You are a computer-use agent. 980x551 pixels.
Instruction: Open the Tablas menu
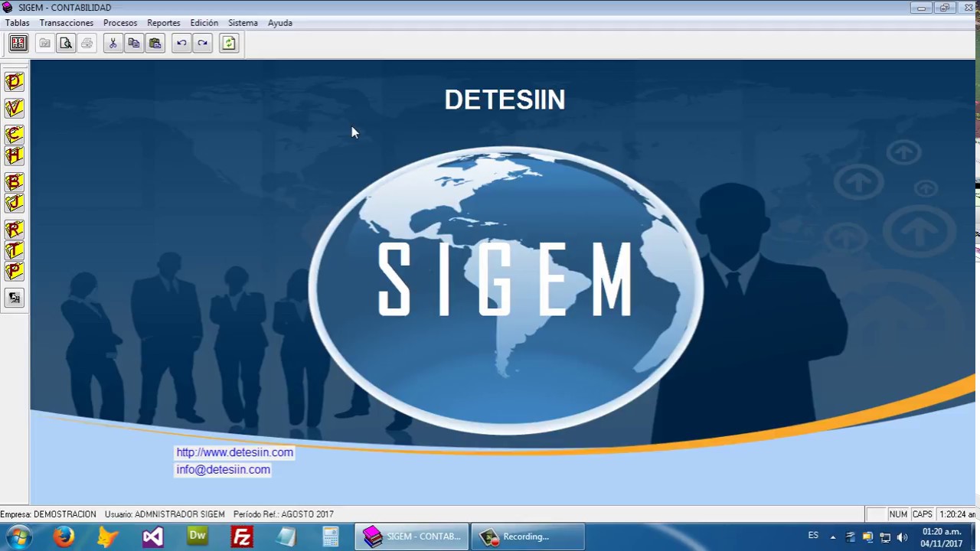pos(17,23)
